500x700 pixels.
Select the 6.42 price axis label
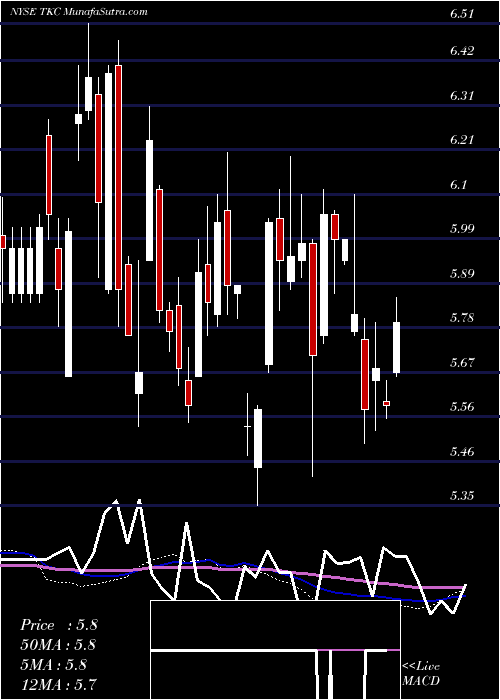pyautogui.click(x=462, y=51)
